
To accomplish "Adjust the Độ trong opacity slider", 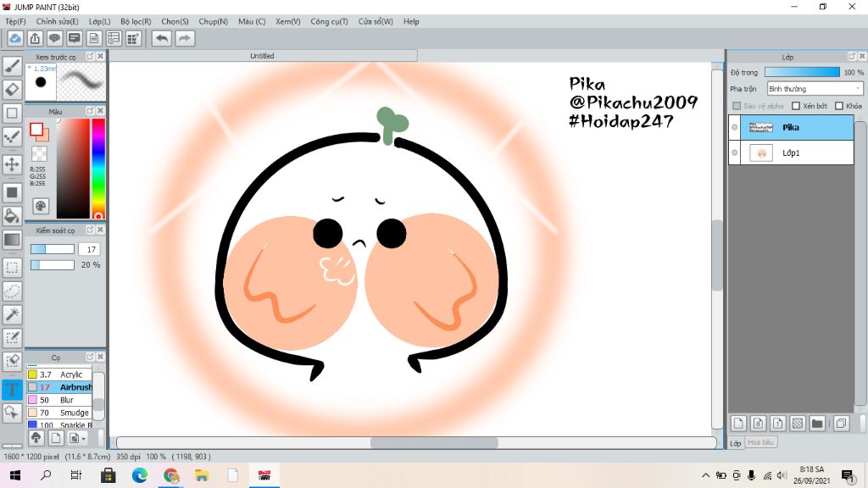I will point(802,73).
